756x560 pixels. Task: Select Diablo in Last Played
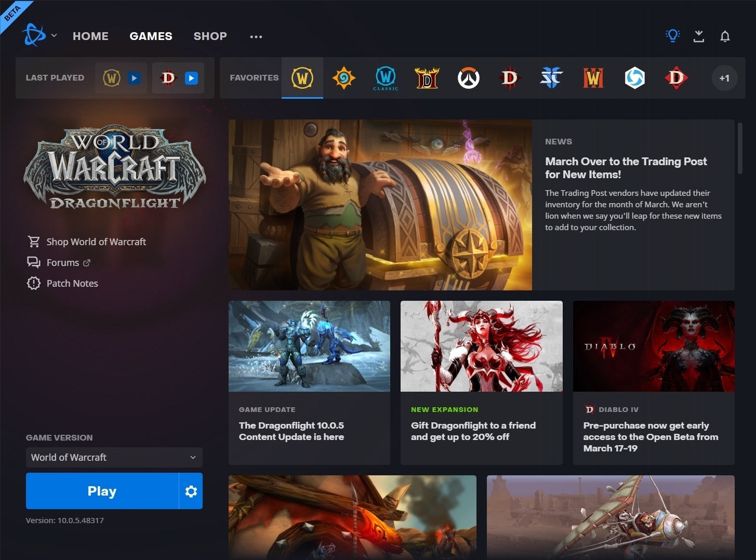[x=168, y=78]
